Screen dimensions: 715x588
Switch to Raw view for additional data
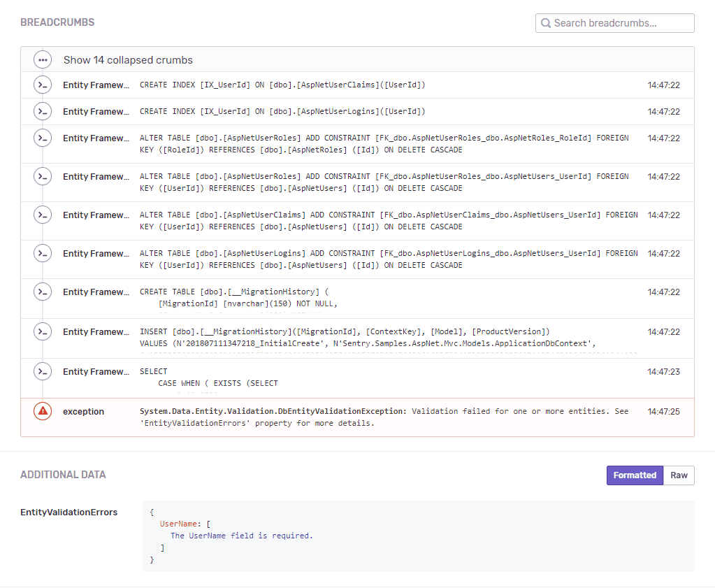tap(679, 475)
